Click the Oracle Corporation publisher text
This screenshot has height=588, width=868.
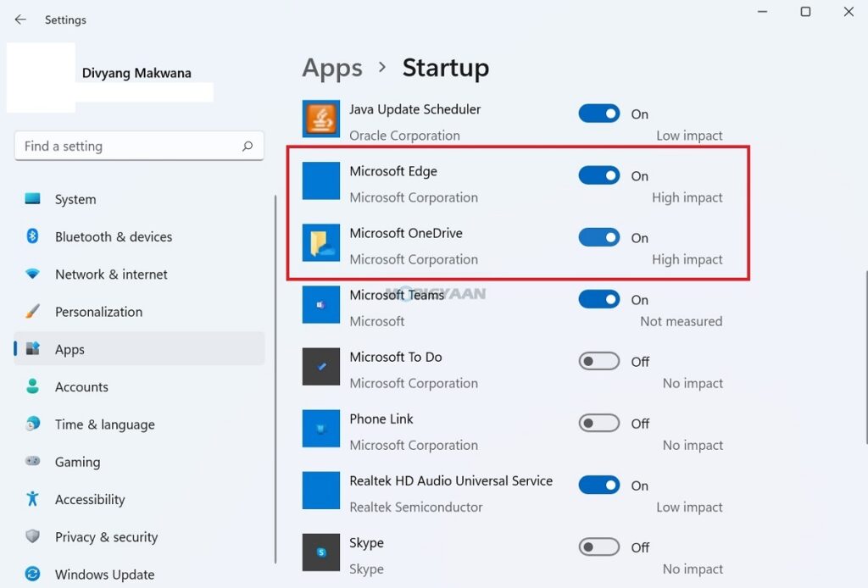click(x=404, y=136)
